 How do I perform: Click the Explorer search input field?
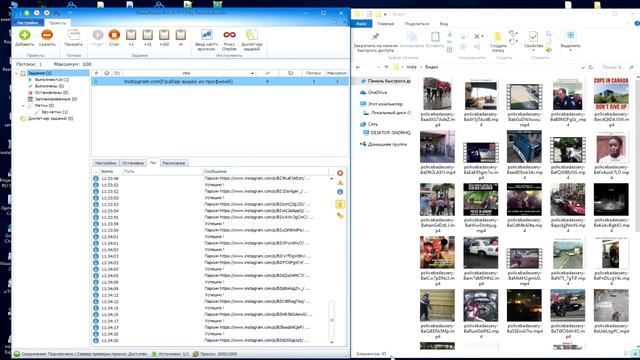tap(615, 67)
